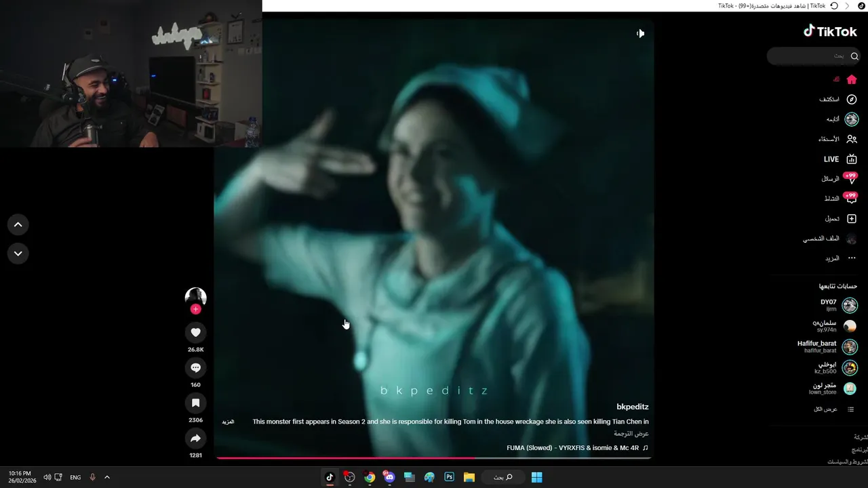868x488 pixels.
Task: Click DY07 account avatar
Action: point(850,306)
